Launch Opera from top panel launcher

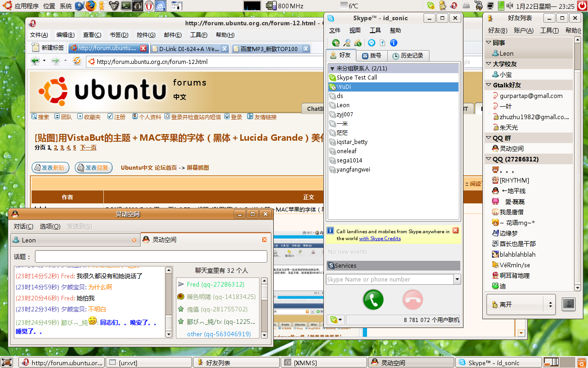(149, 6)
